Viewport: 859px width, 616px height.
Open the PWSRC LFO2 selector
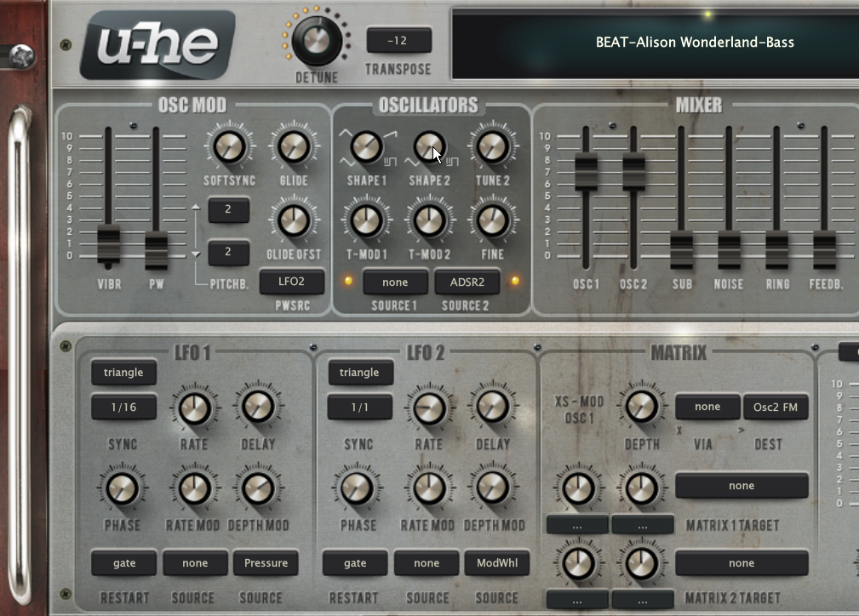pos(292,282)
